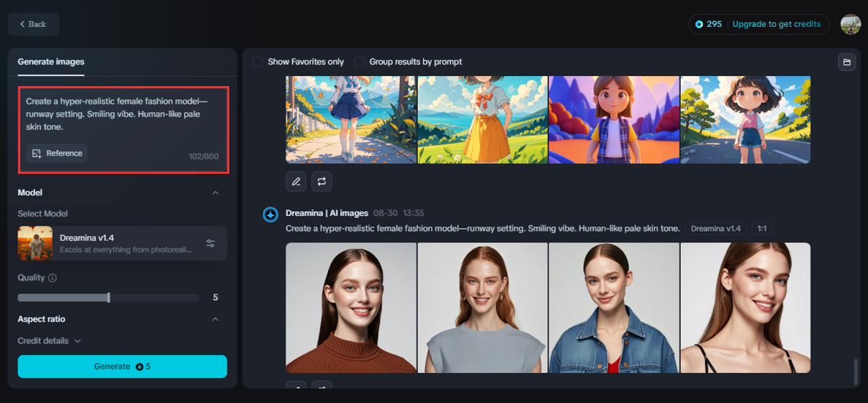Open the folder icon at top right
The image size is (868, 403).
[846, 62]
